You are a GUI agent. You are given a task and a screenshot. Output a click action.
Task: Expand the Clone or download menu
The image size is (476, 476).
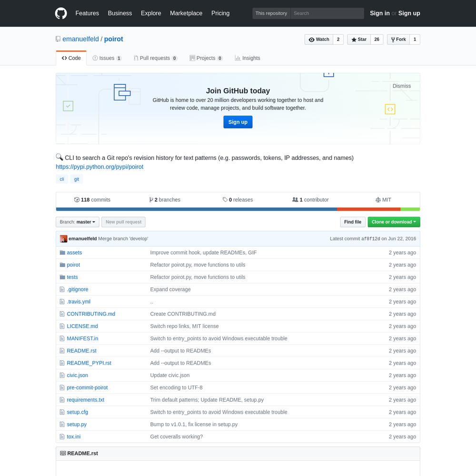coord(394,222)
